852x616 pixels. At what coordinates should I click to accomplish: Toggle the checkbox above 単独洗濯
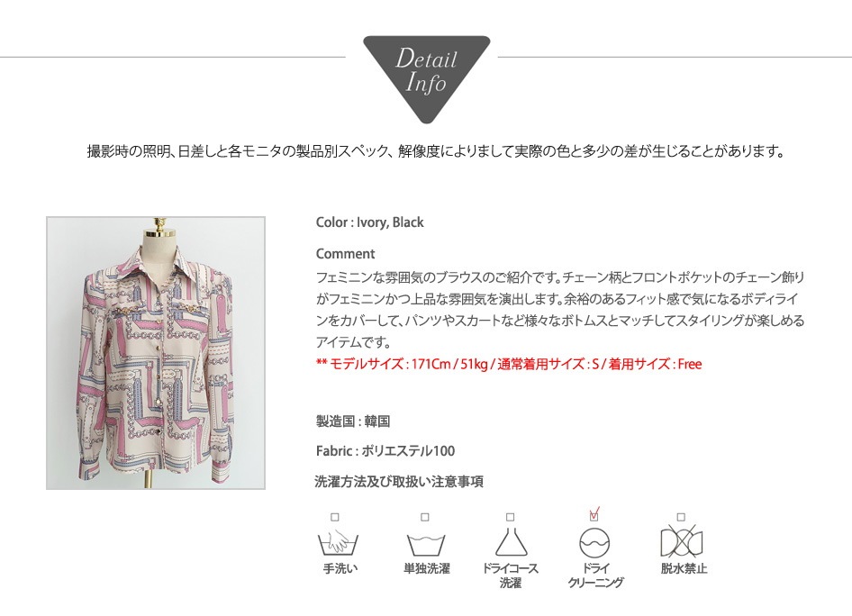(425, 517)
